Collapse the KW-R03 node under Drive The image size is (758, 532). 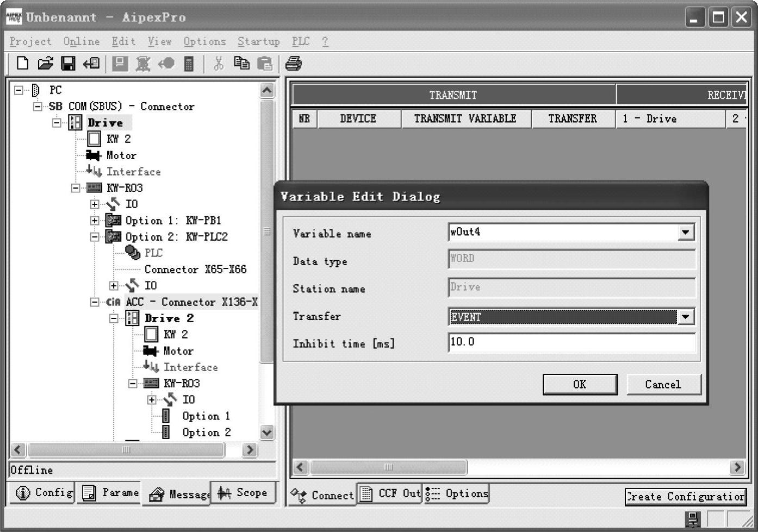pos(76,188)
